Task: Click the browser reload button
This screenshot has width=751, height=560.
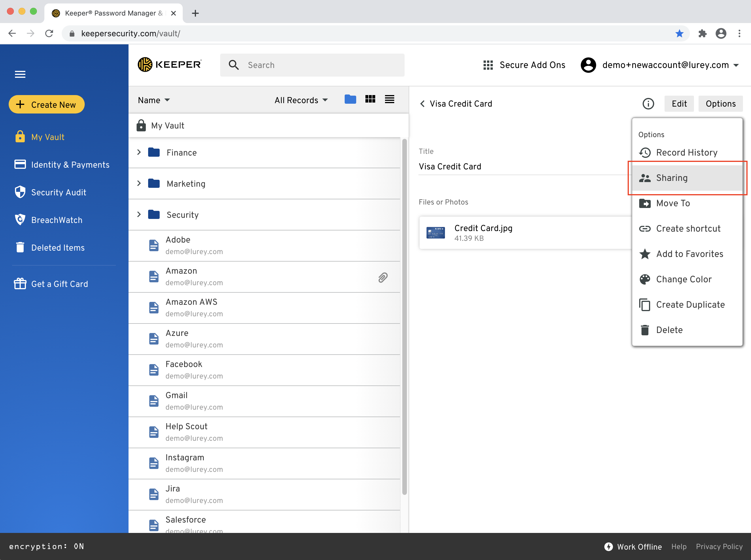Action: (x=49, y=33)
